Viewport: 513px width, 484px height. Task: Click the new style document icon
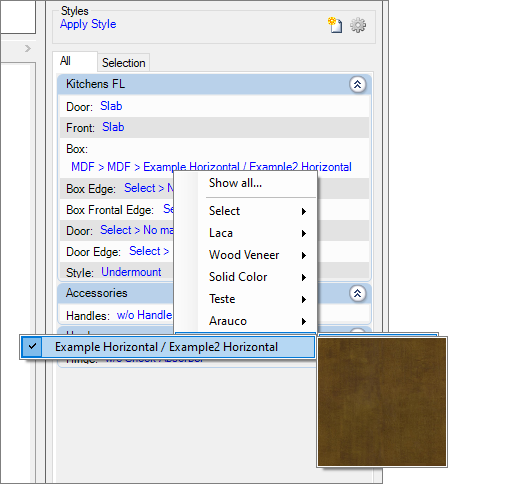335,25
